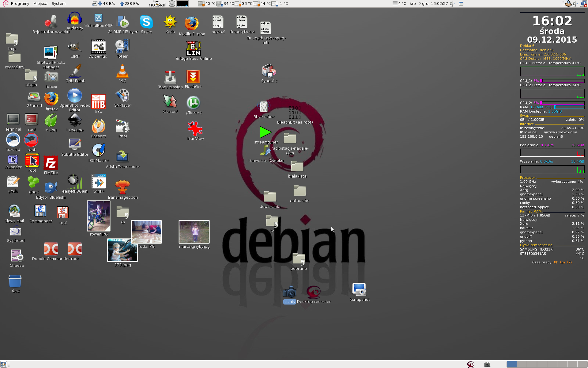This screenshot has width=588, height=368.
Task: Open the SMPlayer icon
Action: pos(123,96)
